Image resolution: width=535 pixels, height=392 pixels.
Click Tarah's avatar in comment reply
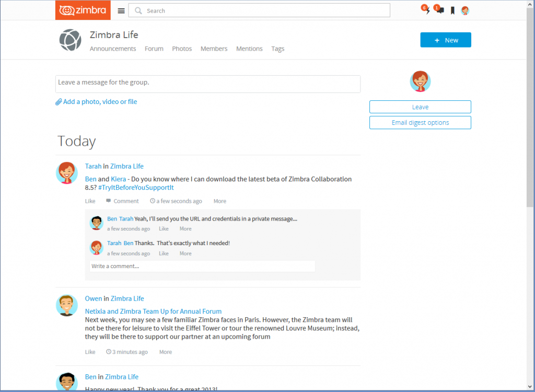[96, 248]
